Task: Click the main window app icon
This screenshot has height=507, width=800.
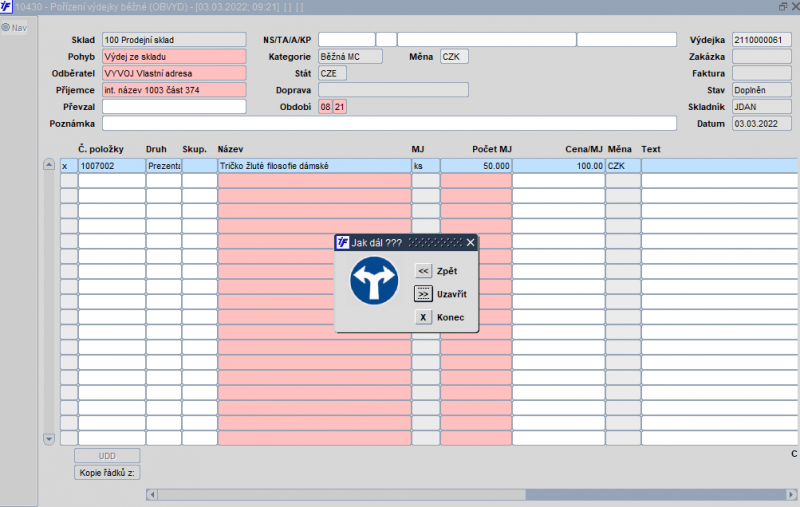Action: coord(6,7)
